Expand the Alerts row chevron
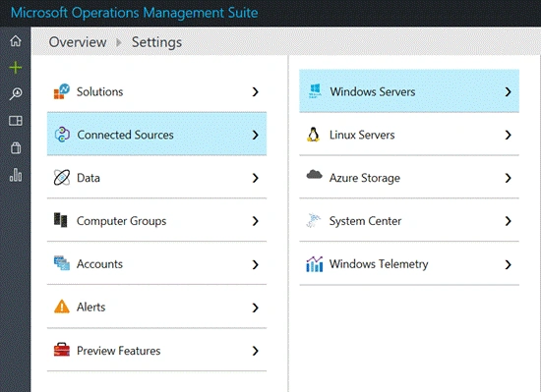Viewport: 541px width, 392px height. coord(256,308)
